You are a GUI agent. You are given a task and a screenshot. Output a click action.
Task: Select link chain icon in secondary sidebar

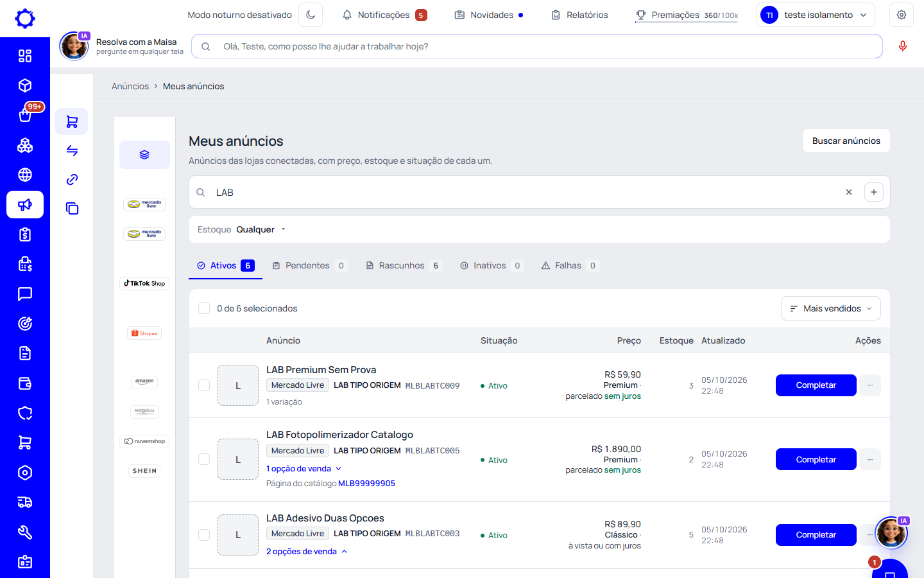tap(72, 179)
